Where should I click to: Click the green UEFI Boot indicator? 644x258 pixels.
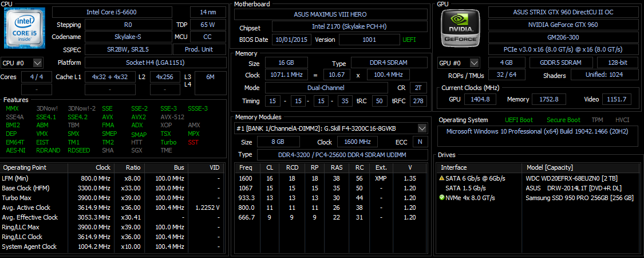(x=519, y=120)
